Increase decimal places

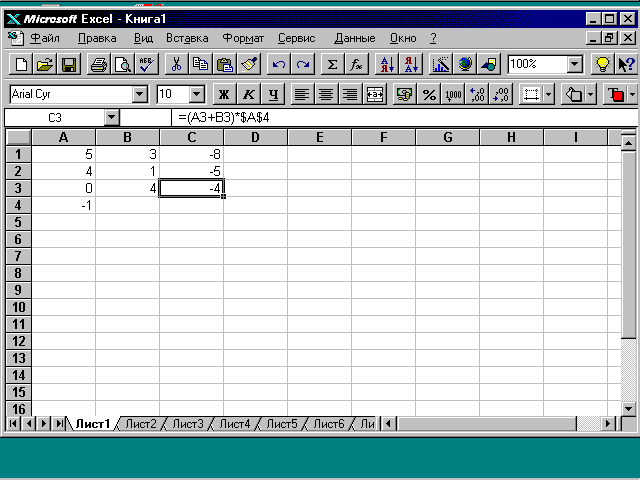[x=477, y=95]
